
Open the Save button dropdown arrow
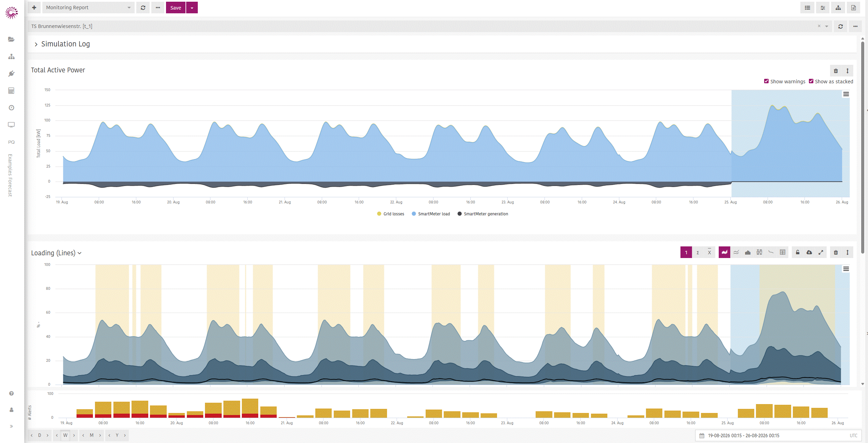[192, 8]
